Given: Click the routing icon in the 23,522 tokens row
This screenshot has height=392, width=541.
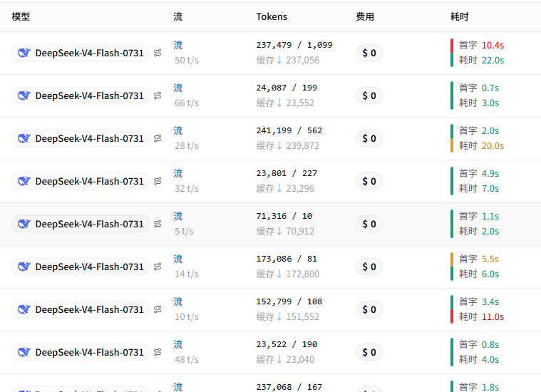Looking at the screenshot, I should pos(158,352).
